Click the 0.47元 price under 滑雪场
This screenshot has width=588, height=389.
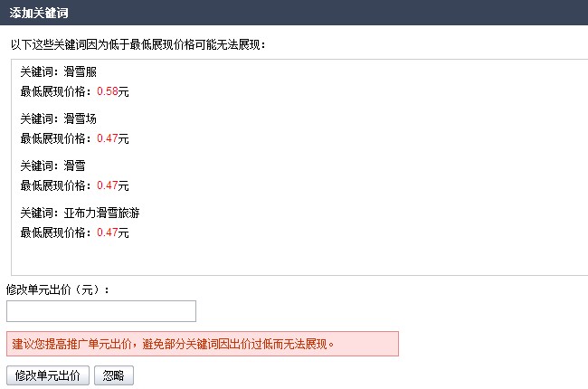tap(113, 138)
